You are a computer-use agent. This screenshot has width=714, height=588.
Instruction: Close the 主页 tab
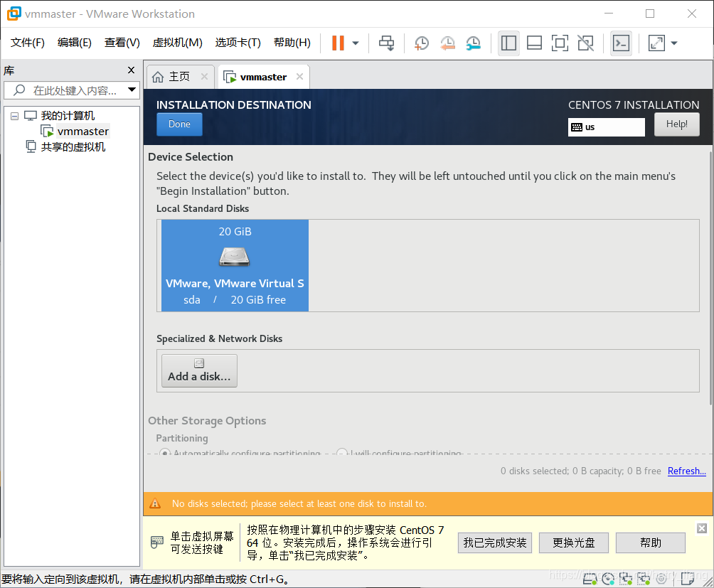204,77
